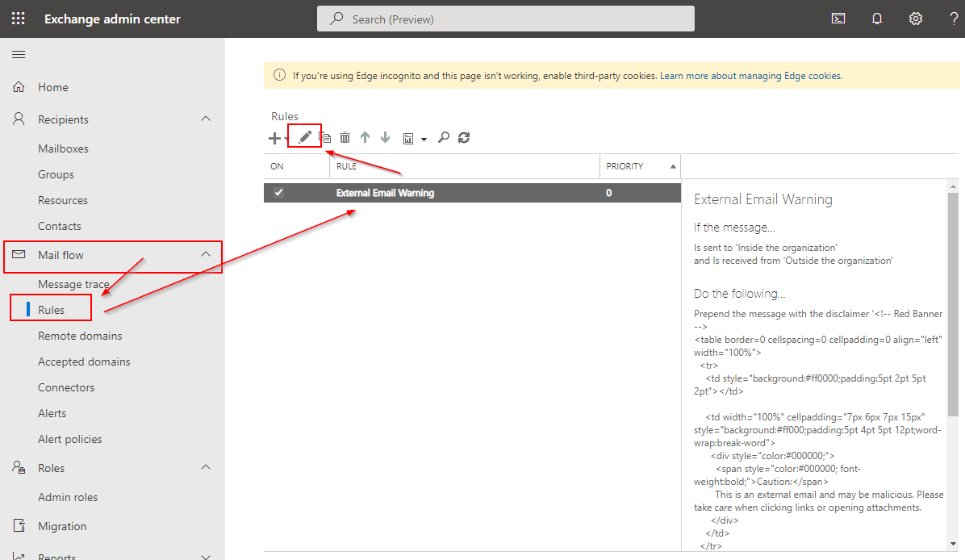Viewport: 965px width, 560px height.
Task: Click the edit rule pencil icon
Action: (305, 136)
